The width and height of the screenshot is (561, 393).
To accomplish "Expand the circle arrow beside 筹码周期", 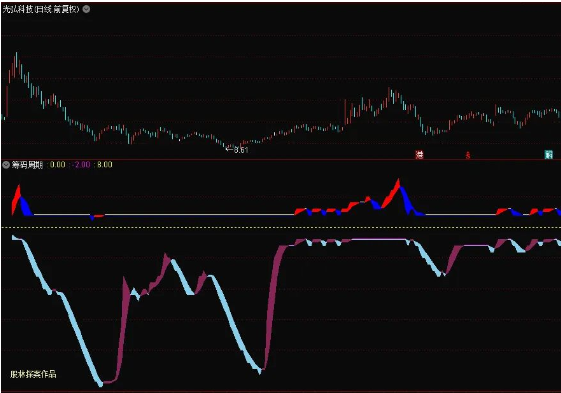I will [x=6, y=165].
